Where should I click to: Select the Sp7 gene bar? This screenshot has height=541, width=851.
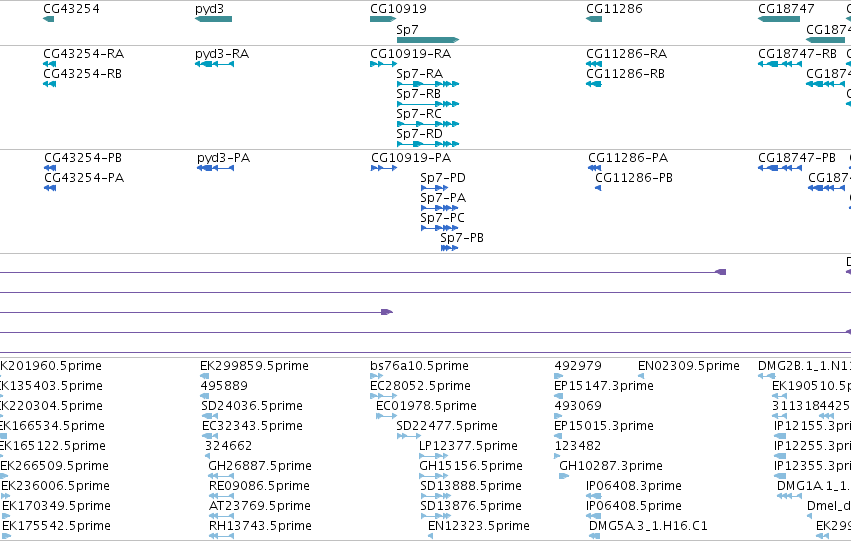[428, 40]
